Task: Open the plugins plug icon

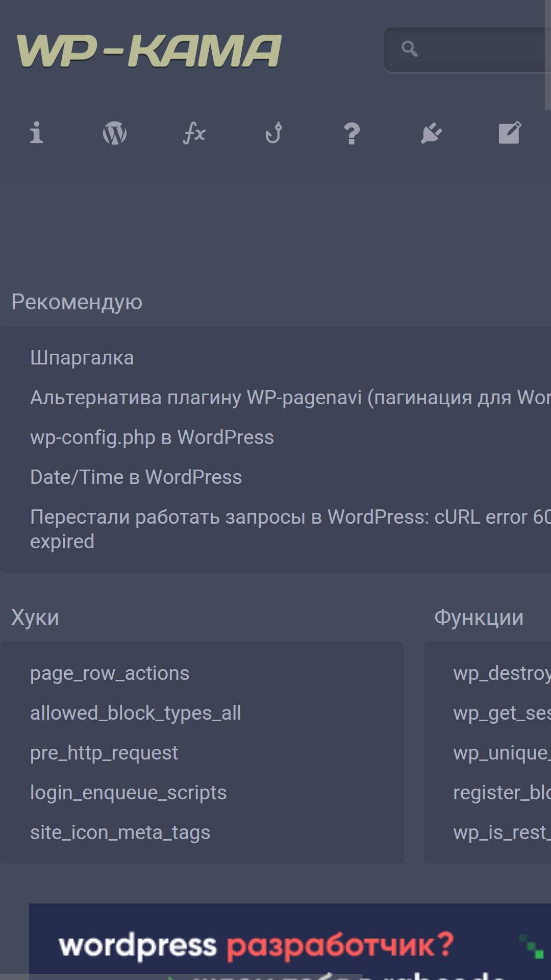Action: pyautogui.click(x=431, y=133)
